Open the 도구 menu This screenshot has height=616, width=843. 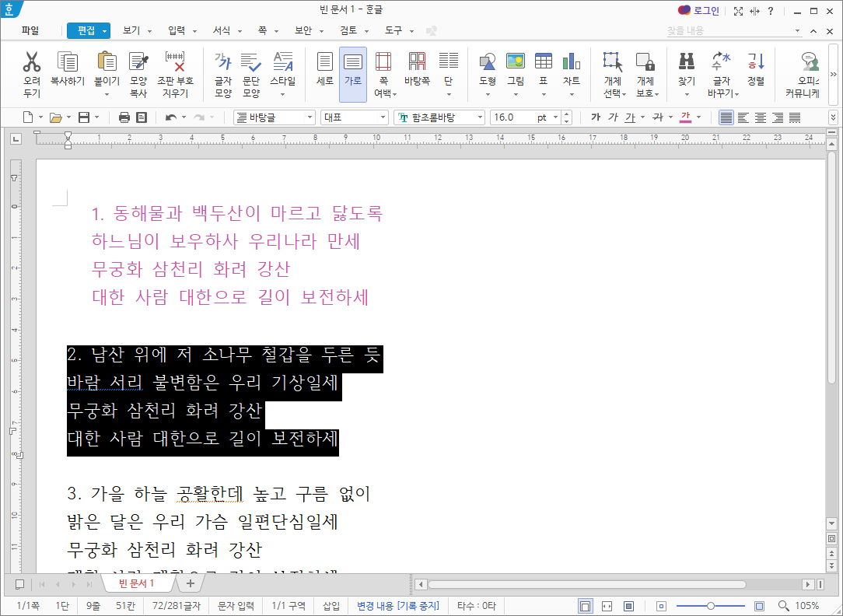coord(399,30)
